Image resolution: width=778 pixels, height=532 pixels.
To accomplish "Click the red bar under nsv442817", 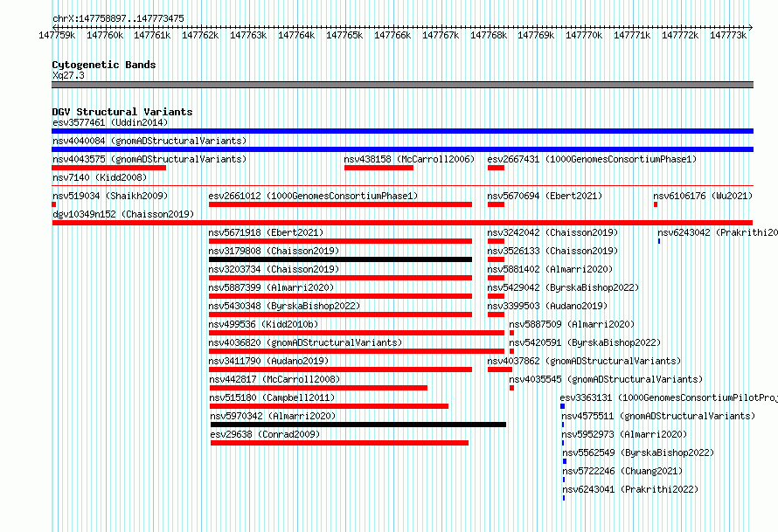I will click(318, 388).
